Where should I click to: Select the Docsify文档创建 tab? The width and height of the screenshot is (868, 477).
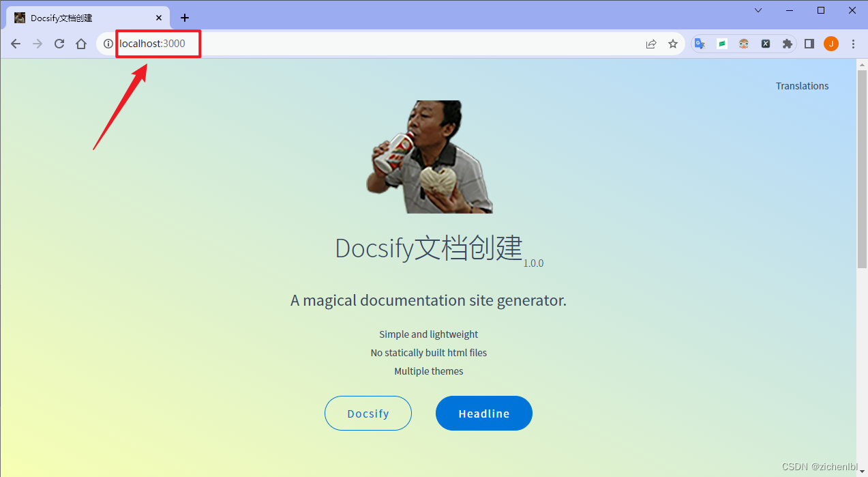pos(89,18)
